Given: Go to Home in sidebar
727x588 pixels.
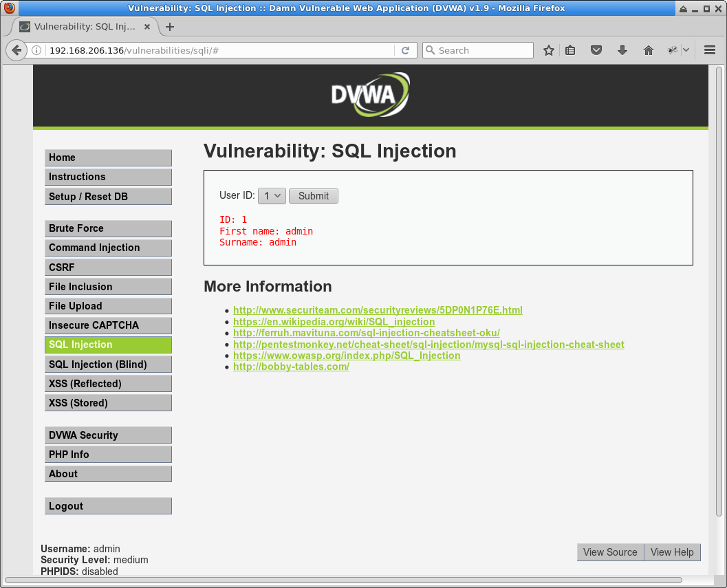Looking at the screenshot, I should [x=108, y=157].
